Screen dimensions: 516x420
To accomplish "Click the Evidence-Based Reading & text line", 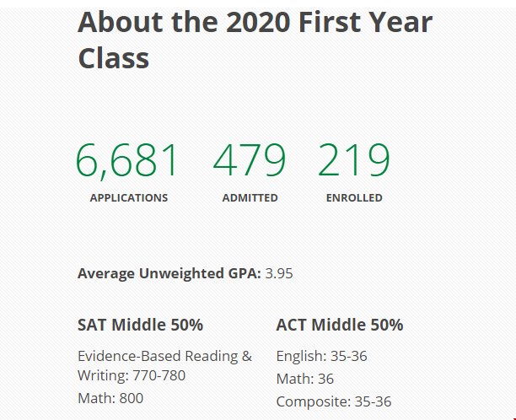I will (x=165, y=356).
